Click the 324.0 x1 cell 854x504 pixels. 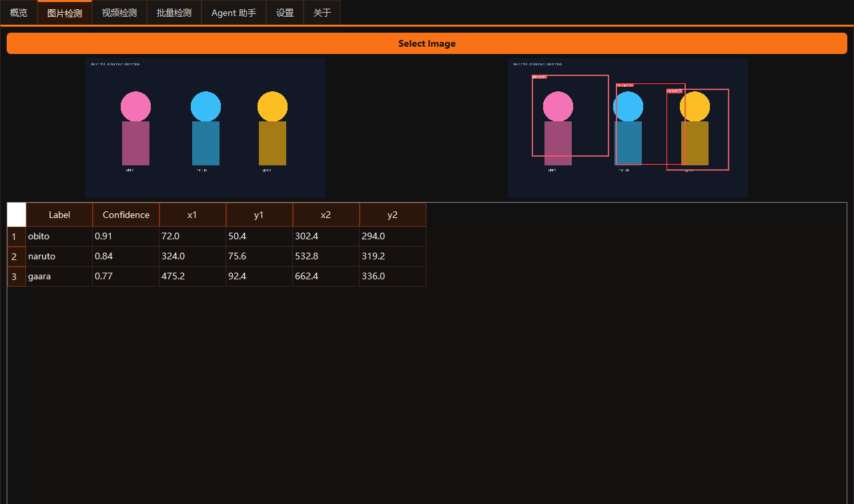coord(193,257)
